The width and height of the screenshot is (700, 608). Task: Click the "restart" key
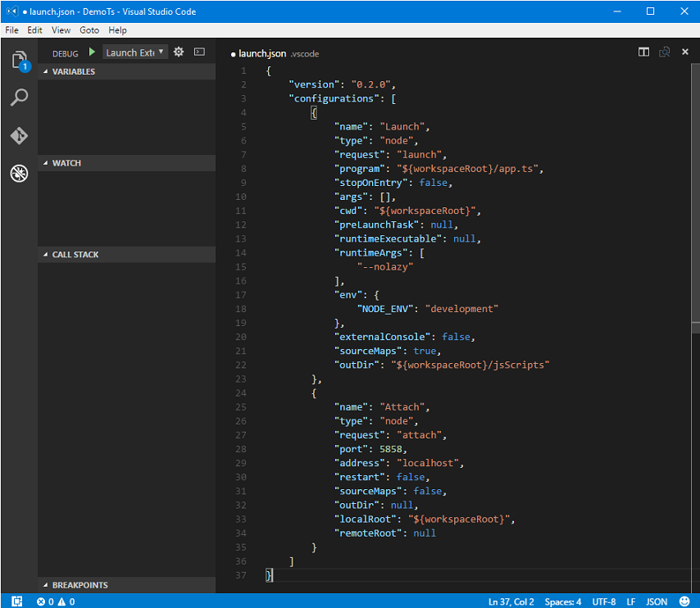coord(359,477)
